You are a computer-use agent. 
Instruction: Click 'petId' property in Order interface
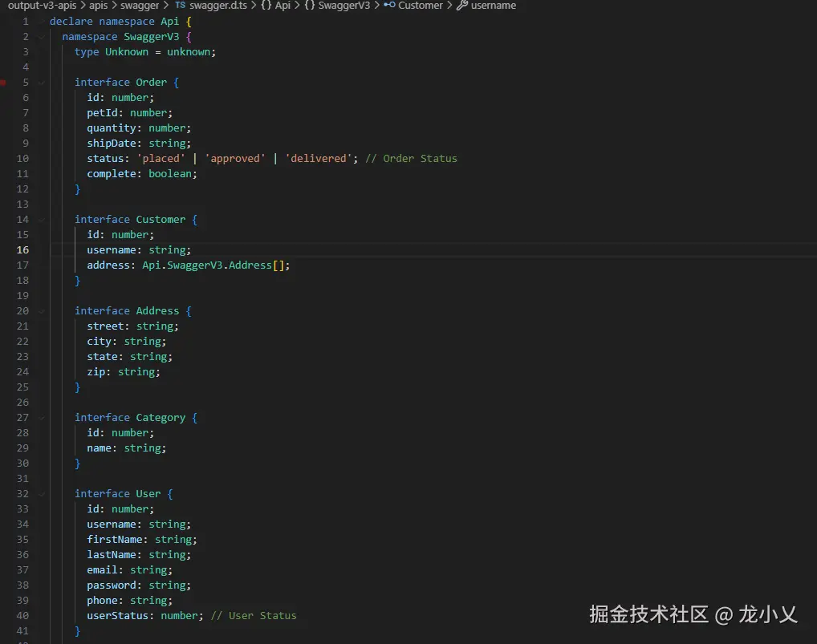coord(102,112)
